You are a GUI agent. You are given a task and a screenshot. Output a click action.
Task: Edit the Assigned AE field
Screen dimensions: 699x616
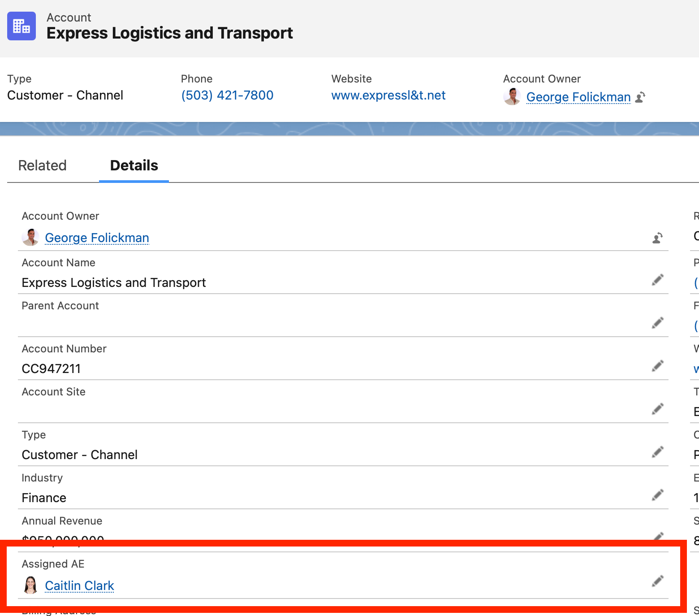[657, 581]
